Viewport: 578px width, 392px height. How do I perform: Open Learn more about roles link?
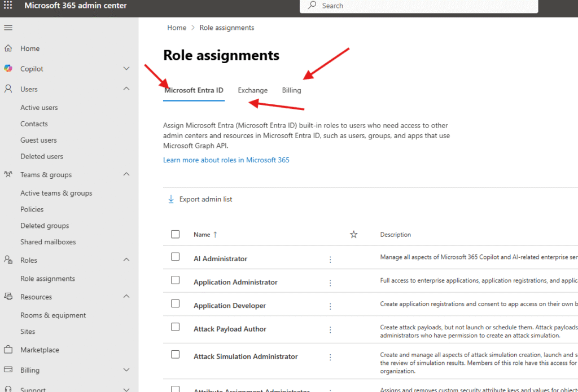click(226, 160)
